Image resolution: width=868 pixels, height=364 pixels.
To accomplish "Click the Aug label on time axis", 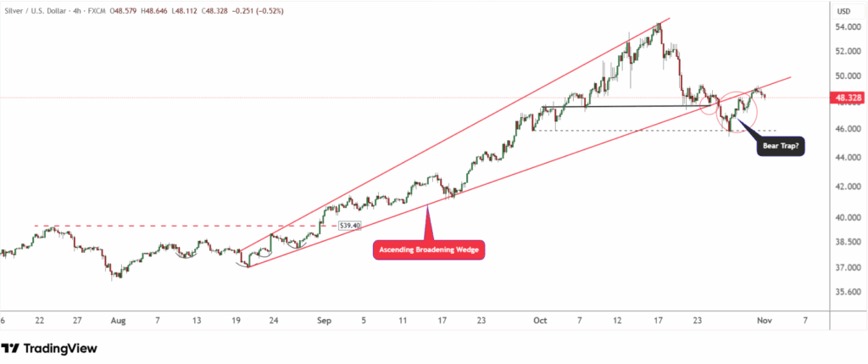I will click(x=118, y=322).
